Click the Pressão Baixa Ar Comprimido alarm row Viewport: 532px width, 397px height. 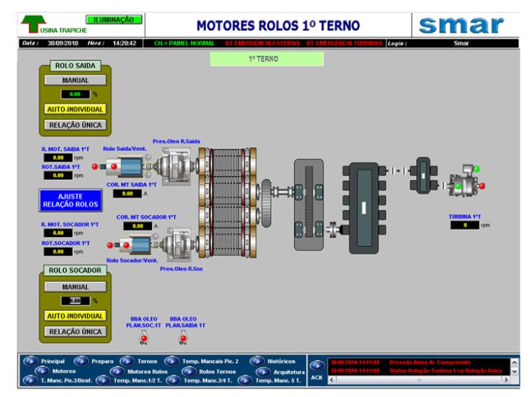pos(419,363)
